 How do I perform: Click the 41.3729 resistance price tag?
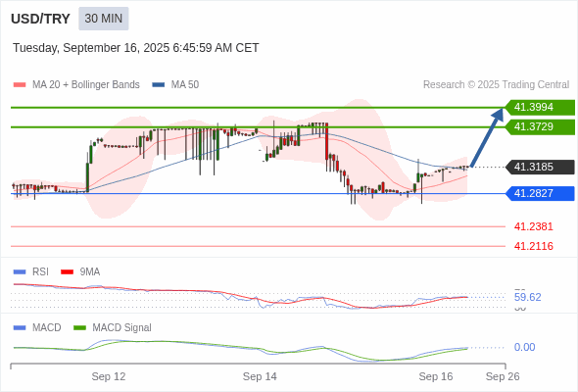540,126
